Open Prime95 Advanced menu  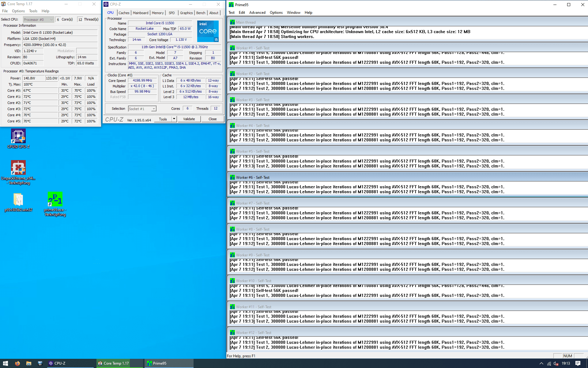tap(257, 13)
